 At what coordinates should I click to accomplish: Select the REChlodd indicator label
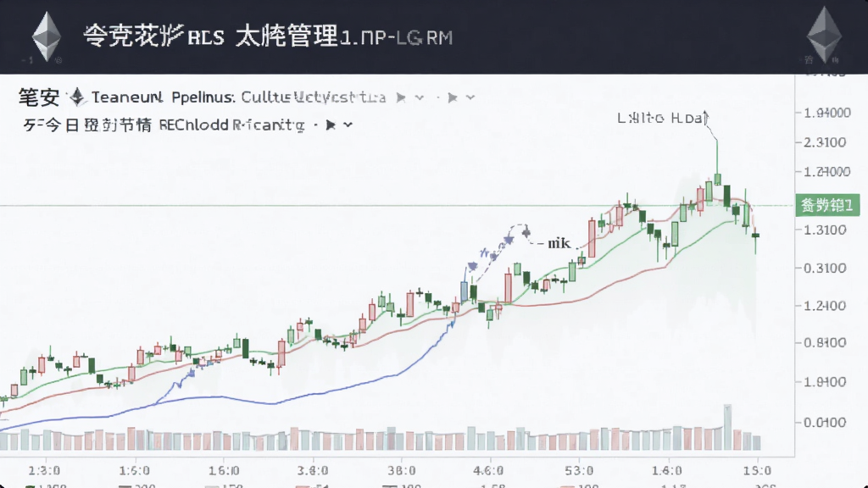tap(231, 125)
